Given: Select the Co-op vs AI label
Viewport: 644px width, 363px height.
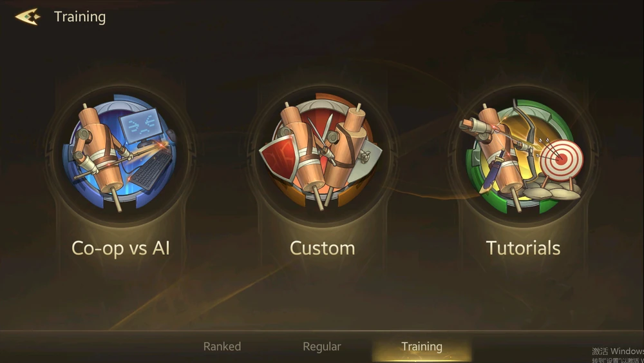Looking at the screenshot, I should (x=121, y=248).
